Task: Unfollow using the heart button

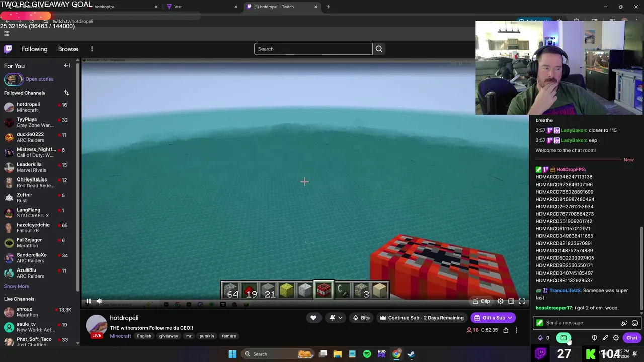Action: point(313,318)
